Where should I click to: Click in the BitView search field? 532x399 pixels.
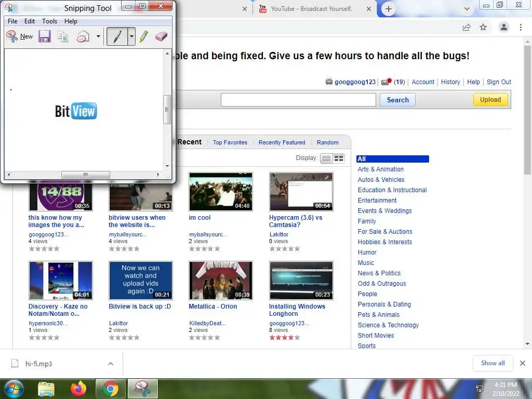point(298,100)
